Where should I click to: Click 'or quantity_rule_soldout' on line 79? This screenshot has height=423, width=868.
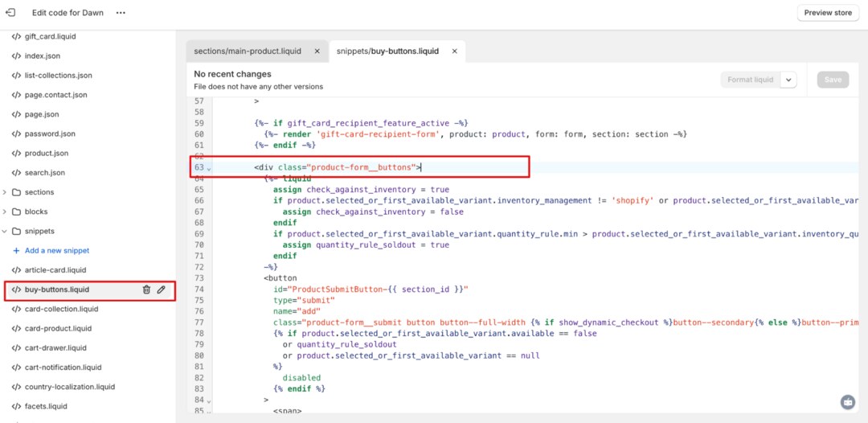coord(339,344)
